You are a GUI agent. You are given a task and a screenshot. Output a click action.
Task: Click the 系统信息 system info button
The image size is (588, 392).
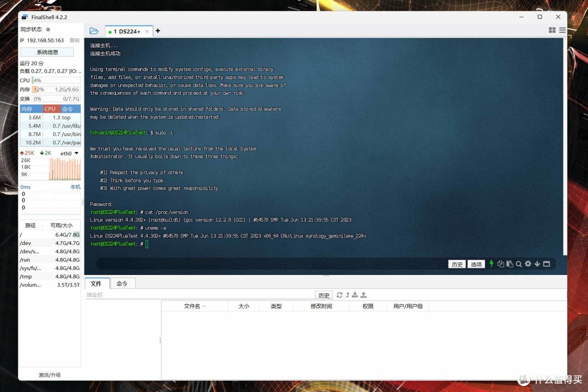[48, 52]
